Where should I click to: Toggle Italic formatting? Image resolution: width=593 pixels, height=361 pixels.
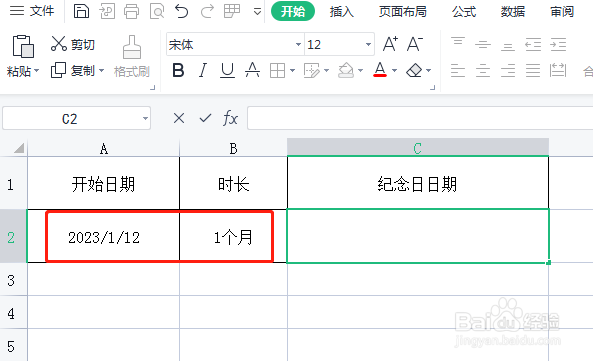click(203, 70)
